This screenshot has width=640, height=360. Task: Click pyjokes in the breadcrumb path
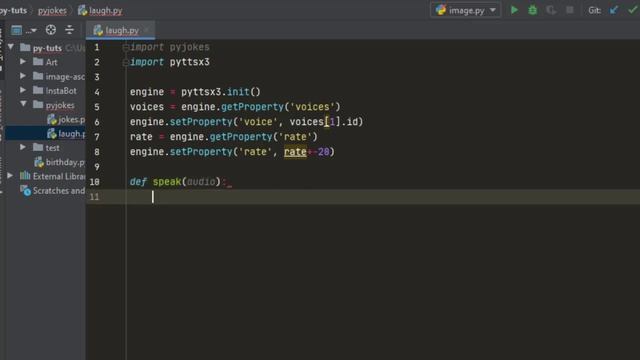pos(52,11)
